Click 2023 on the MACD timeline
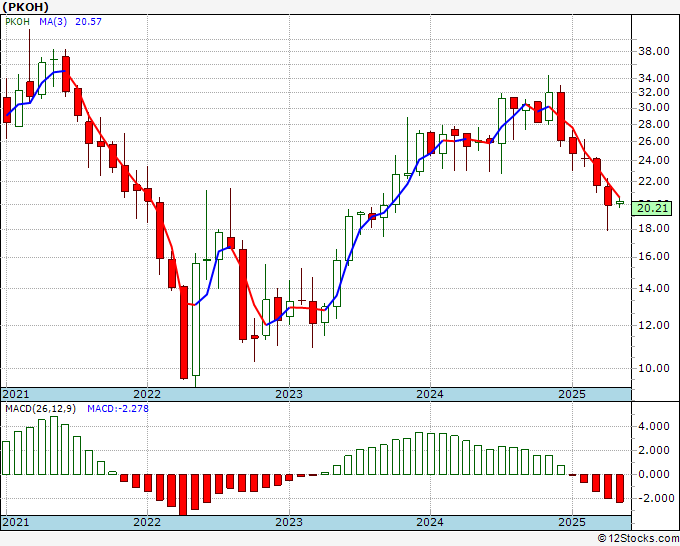This screenshot has width=680, height=546. click(x=289, y=522)
